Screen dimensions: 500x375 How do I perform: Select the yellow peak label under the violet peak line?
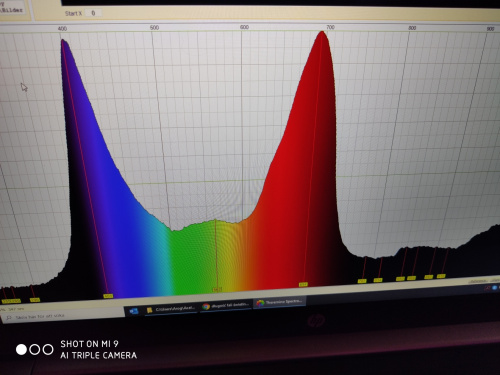(x=108, y=296)
